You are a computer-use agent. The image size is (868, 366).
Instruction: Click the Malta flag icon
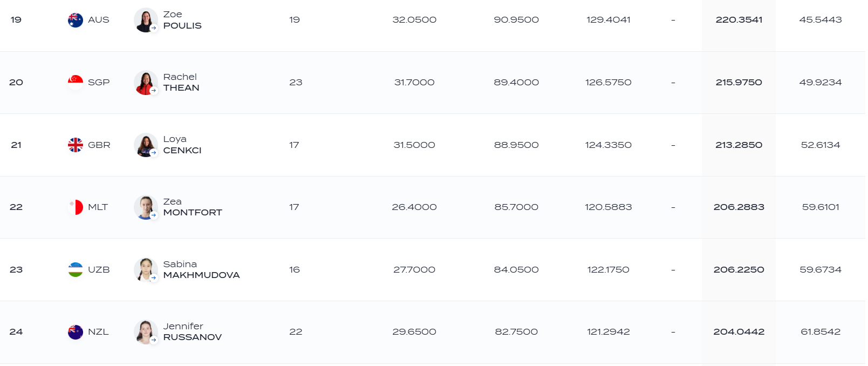(76, 207)
